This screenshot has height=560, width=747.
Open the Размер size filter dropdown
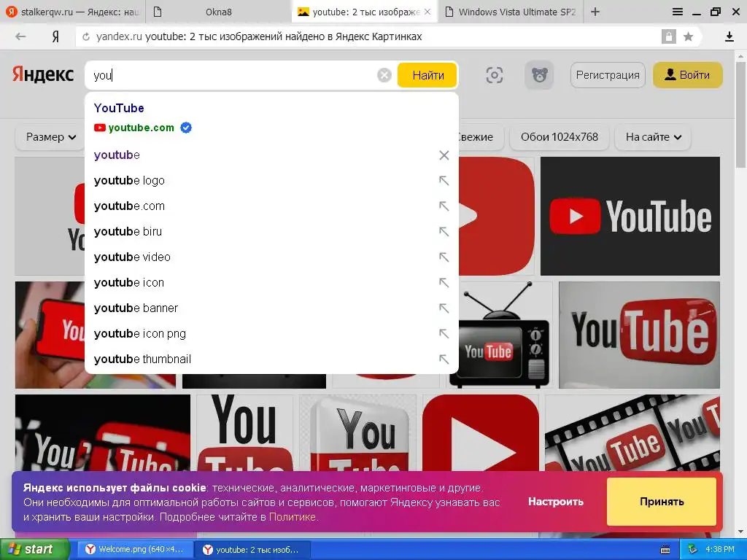click(x=51, y=137)
